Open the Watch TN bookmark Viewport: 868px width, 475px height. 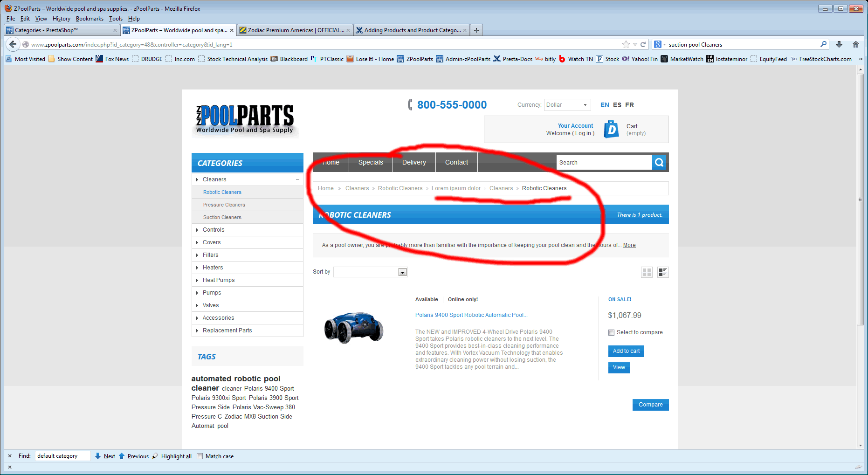tap(576, 59)
